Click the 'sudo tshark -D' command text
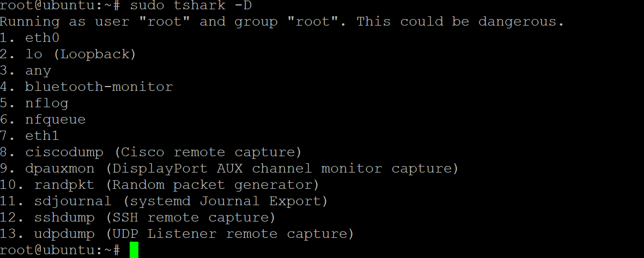Image resolution: width=644 pixels, height=258 pixels. (x=191, y=6)
